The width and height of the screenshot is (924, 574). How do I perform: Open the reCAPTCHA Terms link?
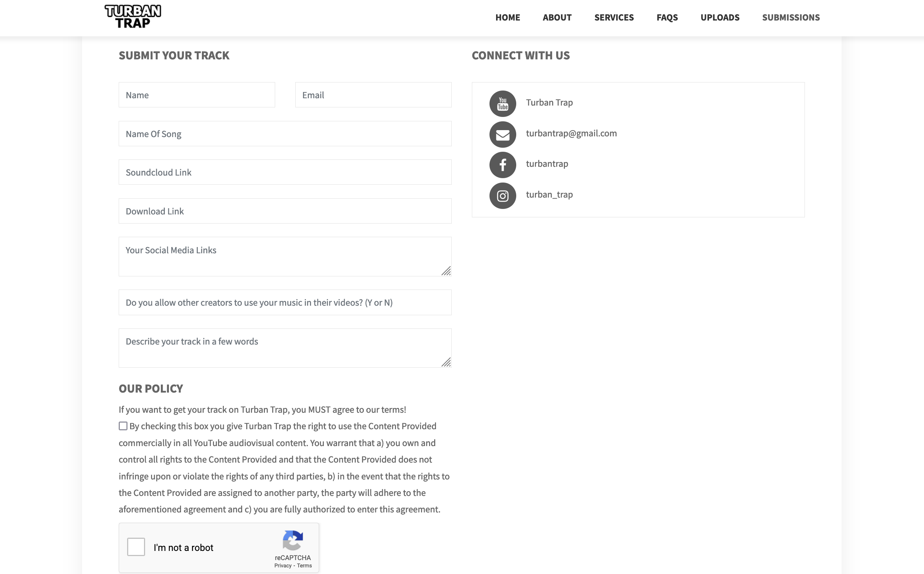pos(304,566)
